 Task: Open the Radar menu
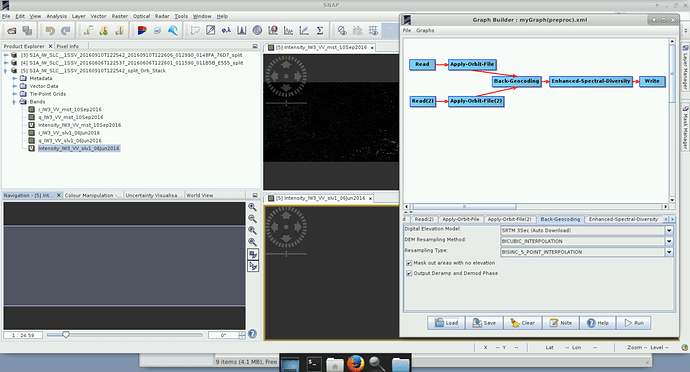[x=162, y=16]
